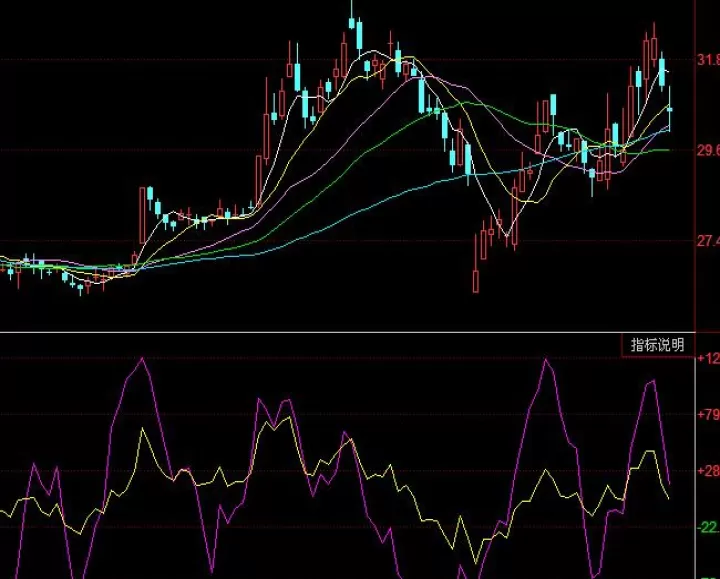Viewport: 720px width, 579px height.
Task: Select the 29.6 price axis label
Action: (x=708, y=151)
